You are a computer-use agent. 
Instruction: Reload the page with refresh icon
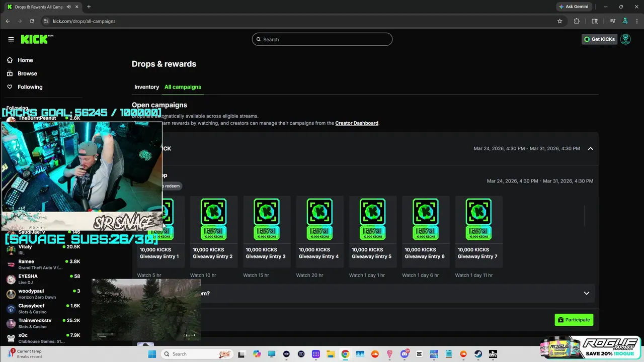(x=32, y=21)
